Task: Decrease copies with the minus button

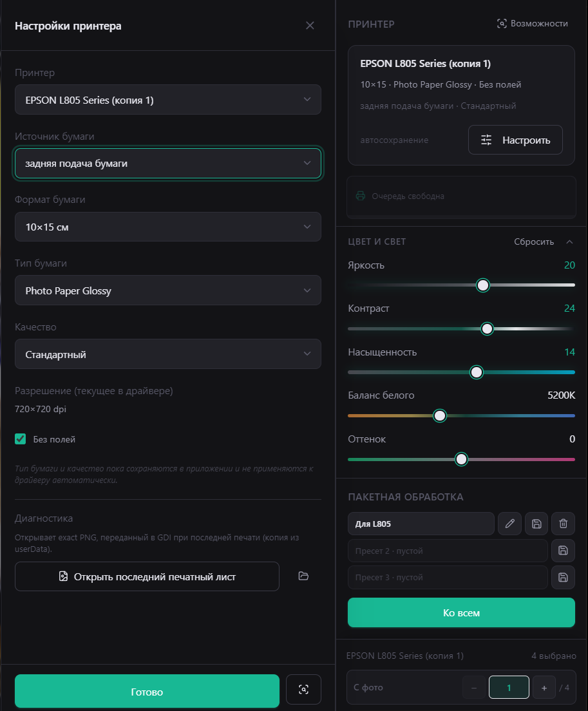Action: [x=474, y=687]
